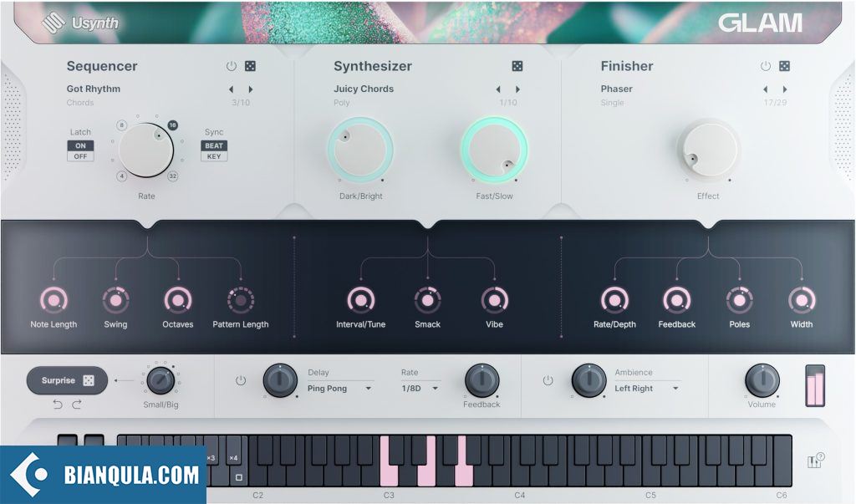Redo the surprise change
The image size is (856, 504).
click(77, 404)
